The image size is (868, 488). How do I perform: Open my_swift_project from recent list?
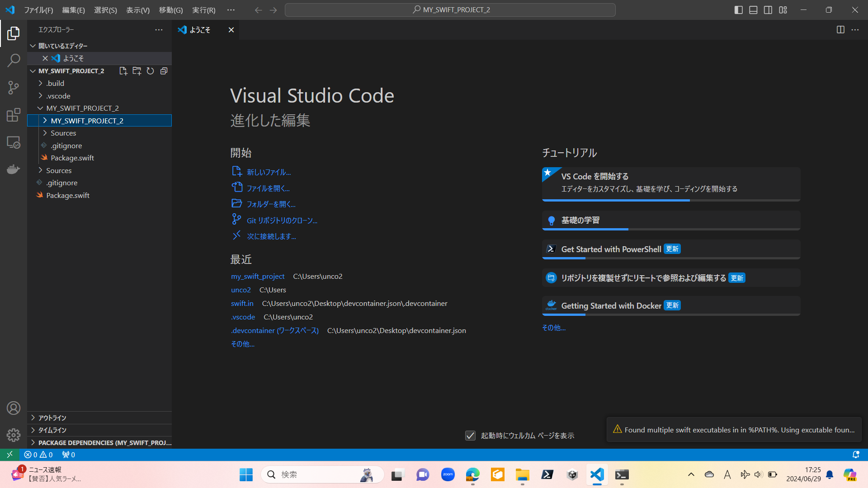(x=258, y=275)
